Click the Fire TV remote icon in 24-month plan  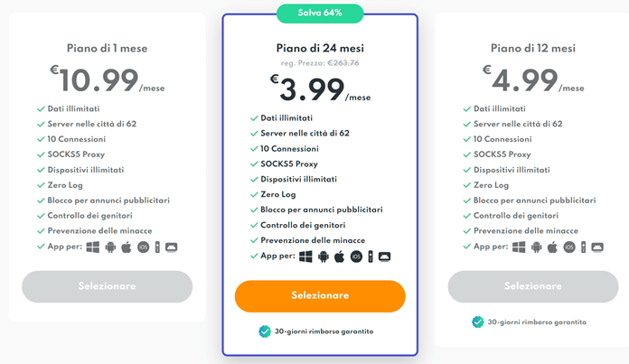(371, 257)
